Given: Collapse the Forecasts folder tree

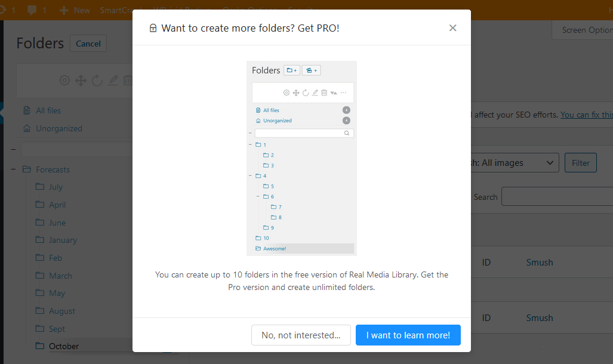Looking at the screenshot, I should (13, 169).
